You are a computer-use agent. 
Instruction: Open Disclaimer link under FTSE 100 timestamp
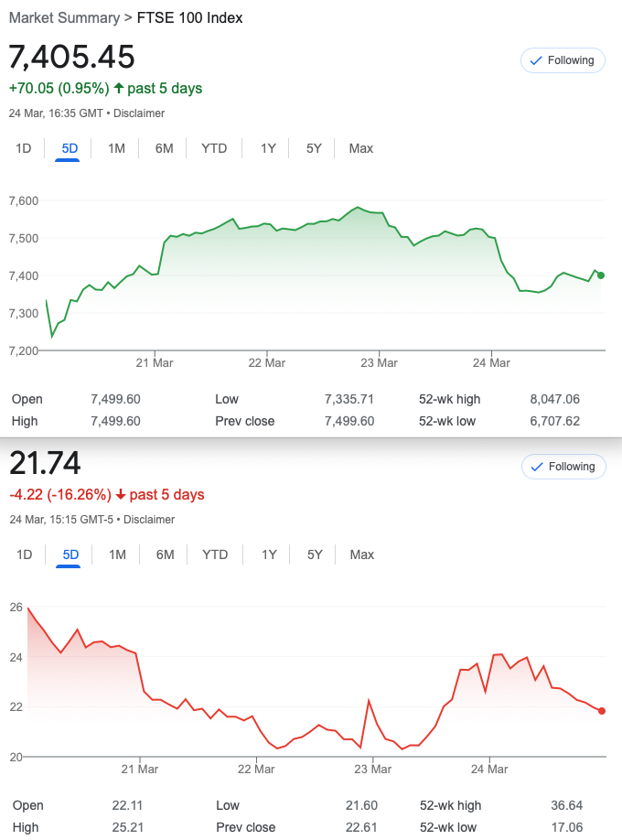click(x=139, y=113)
